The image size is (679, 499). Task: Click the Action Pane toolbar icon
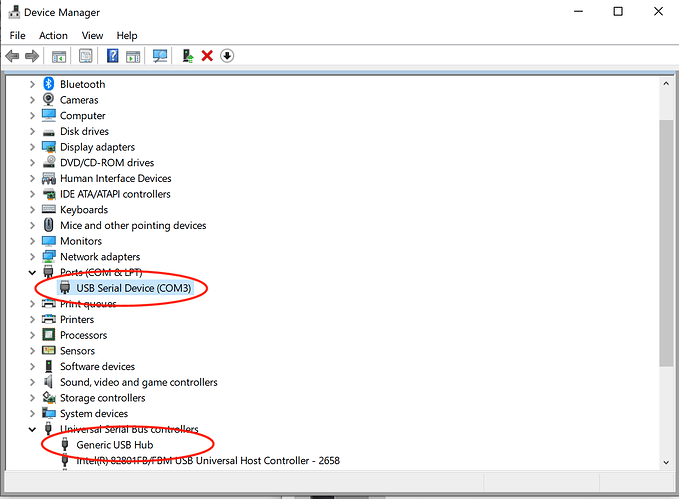click(x=133, y=56)
